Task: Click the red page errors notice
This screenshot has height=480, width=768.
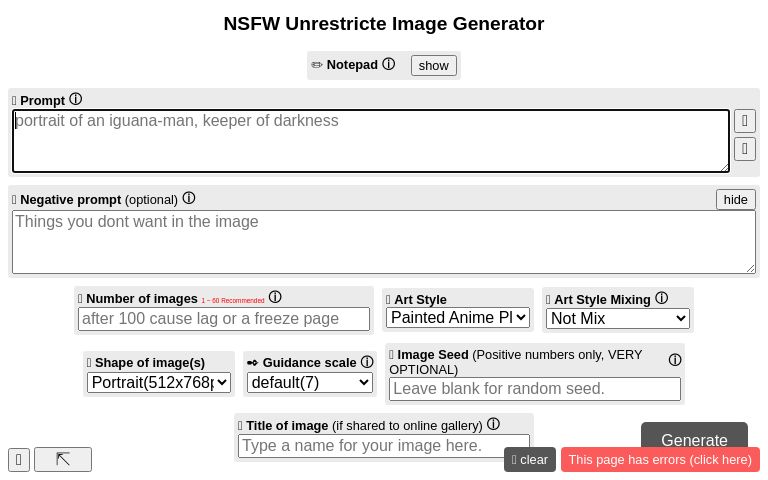Action: click(x=660, y=460)
